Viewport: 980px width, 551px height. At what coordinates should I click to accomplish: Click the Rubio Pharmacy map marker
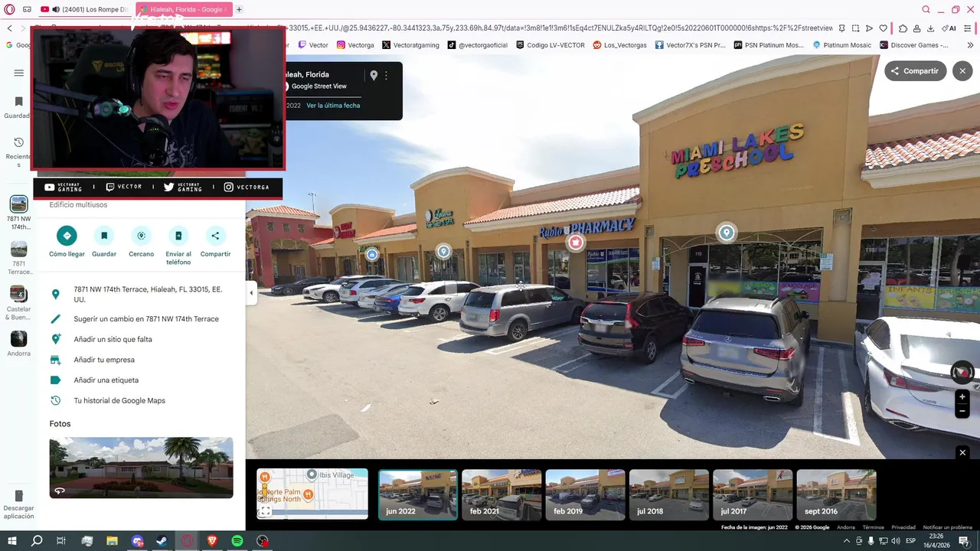(575, 243)
